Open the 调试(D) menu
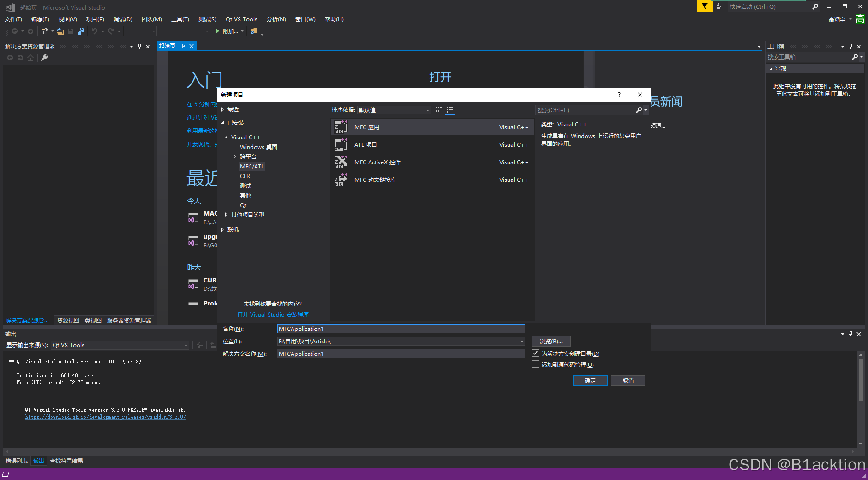Viewport: 868px width, 480px height. 123,19
